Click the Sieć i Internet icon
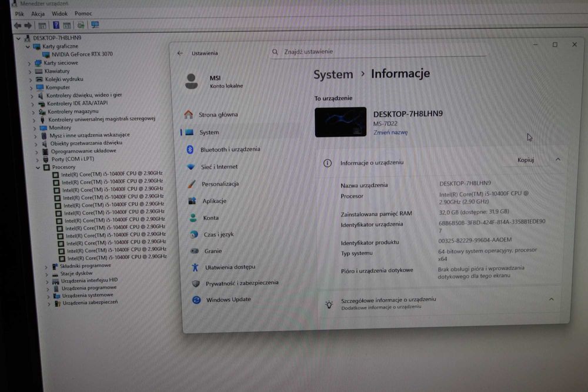The width and height of the screenshot is (588, 392). pos(191,167)
